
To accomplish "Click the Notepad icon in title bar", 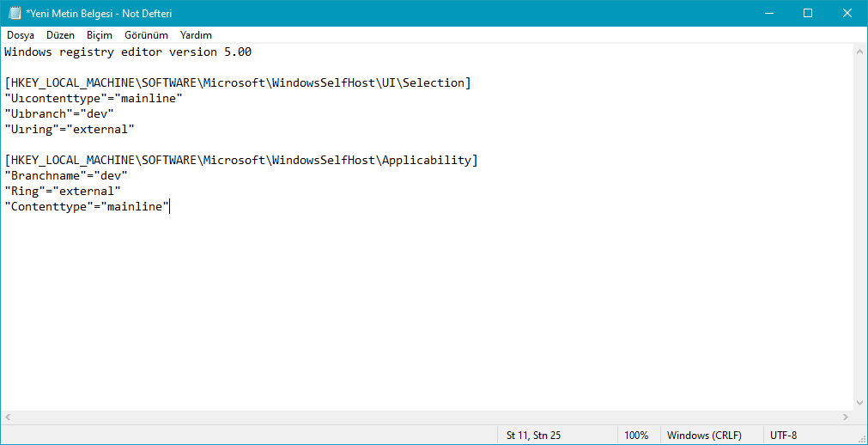I will point(15,13).
